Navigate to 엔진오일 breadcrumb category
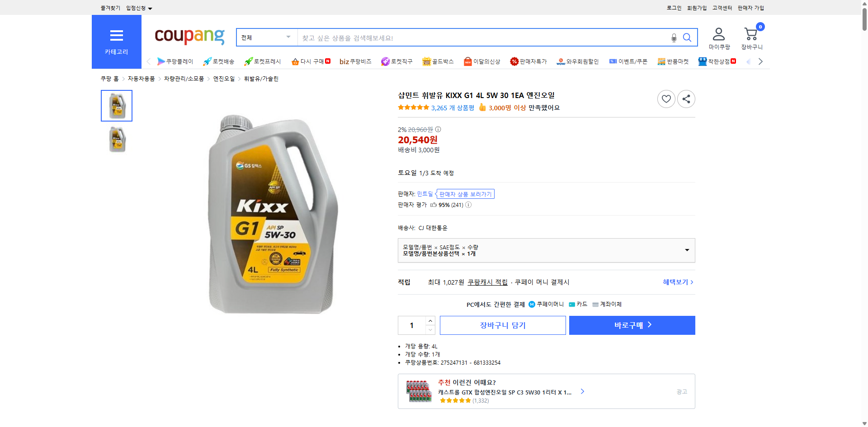Screen dimensions: 868x427 [x=223, y=78]
